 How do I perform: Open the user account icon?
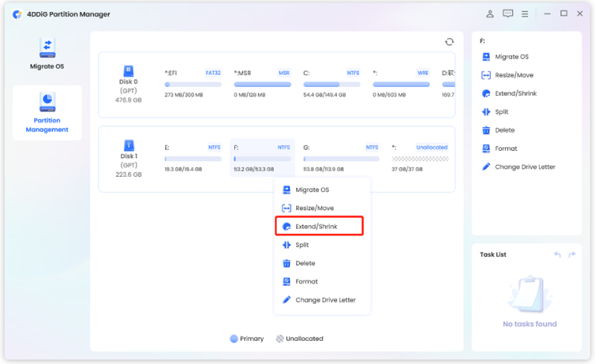tap(490, 14)
